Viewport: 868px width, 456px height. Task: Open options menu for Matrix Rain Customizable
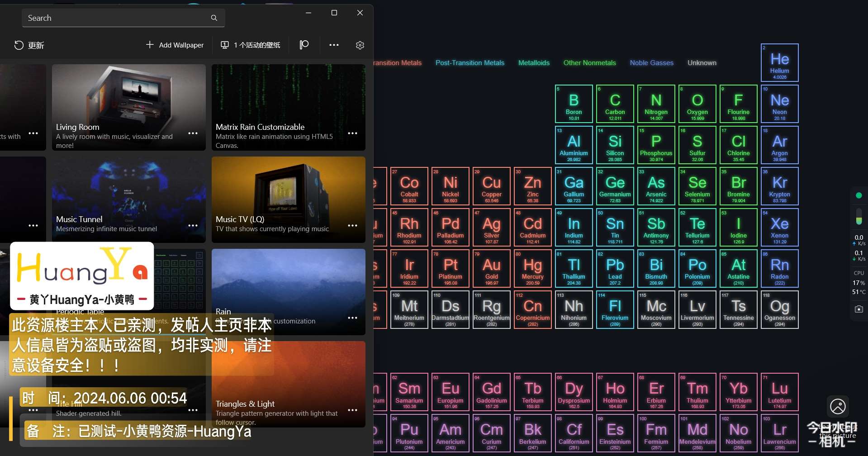(x=352, y=133)
